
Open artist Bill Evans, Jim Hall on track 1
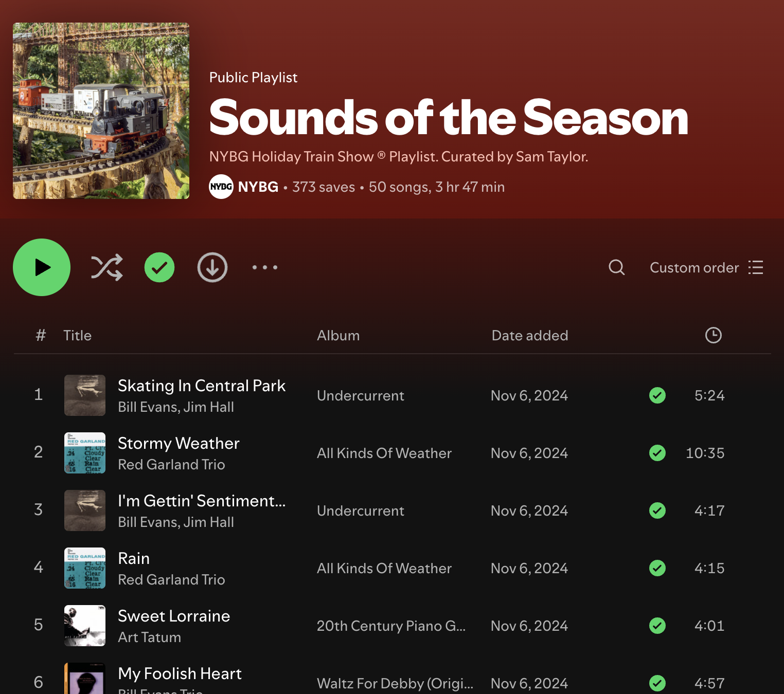pos(176,407)
